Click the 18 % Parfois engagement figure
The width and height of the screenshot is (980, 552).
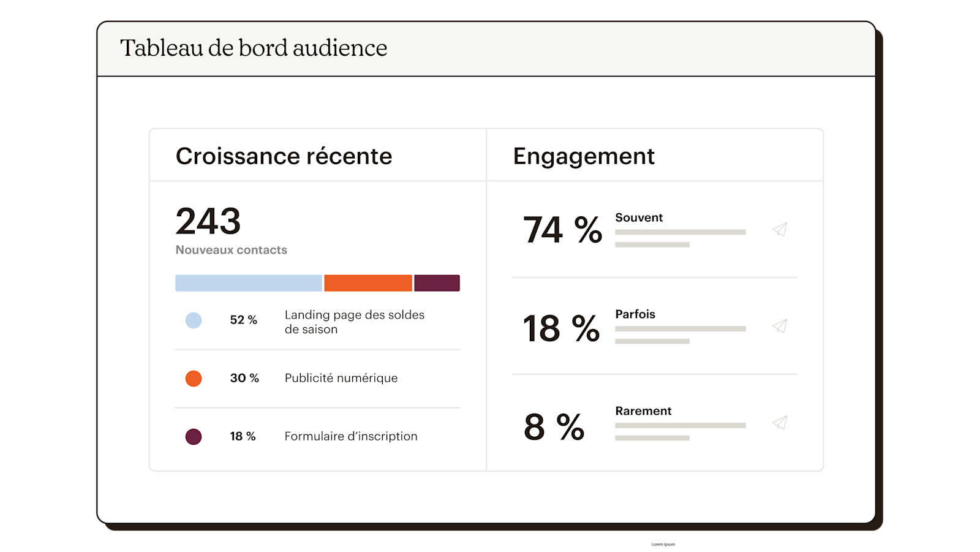coord(561,328)
